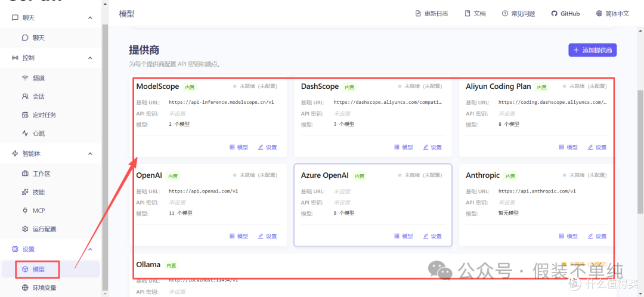Viewport: 644px width, 297px height.
Task: Click the Ollama provider title
Action: pos(148,265)
